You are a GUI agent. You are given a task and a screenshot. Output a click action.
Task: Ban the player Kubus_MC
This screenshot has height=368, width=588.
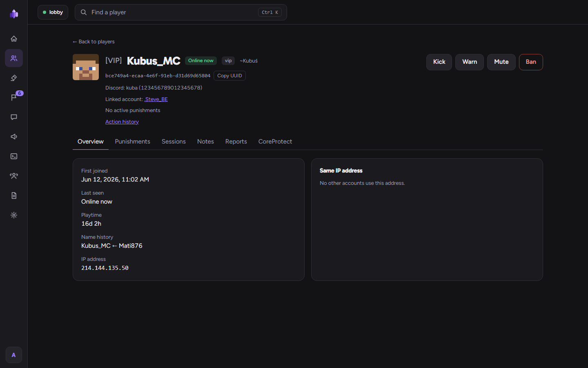(531, 62)
